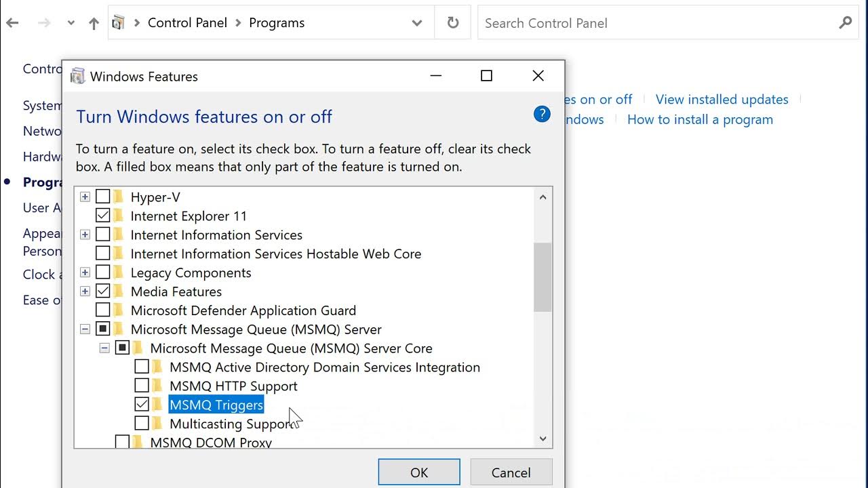Check Microsoft Defender Application Guard box
This screenshot has height=488, width=868.
pyautogui.click(x=102, y=310)
